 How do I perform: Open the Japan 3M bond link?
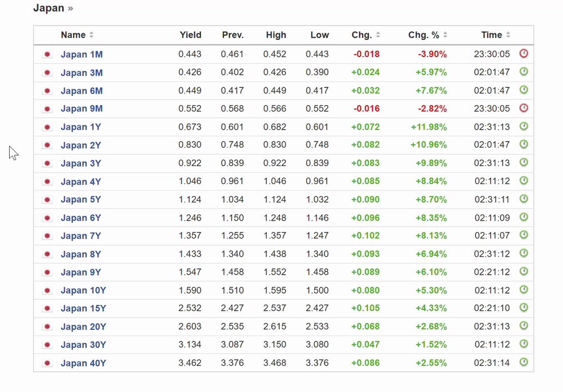coord(82,73)
